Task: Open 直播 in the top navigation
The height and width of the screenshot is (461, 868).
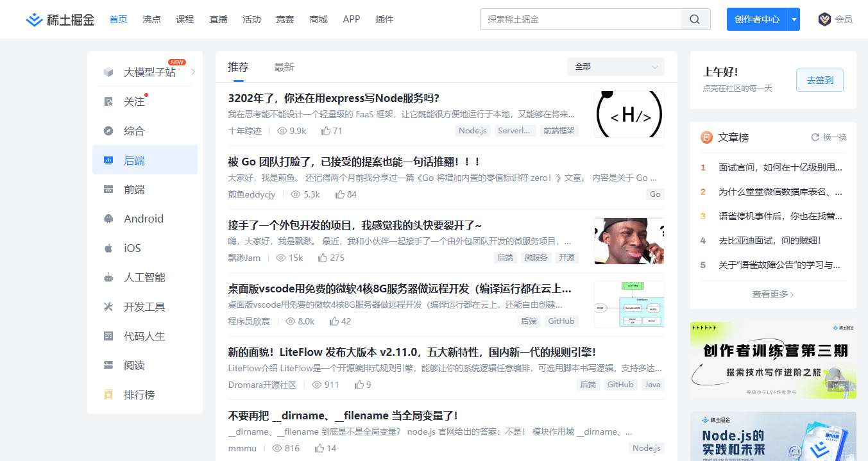Action: click(x=218, y=19)
